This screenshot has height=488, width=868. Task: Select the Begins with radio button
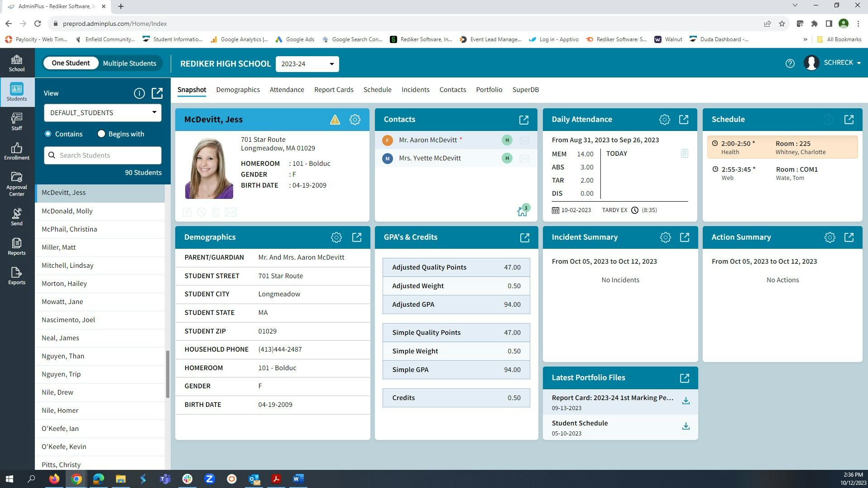(x=101, y=134)
